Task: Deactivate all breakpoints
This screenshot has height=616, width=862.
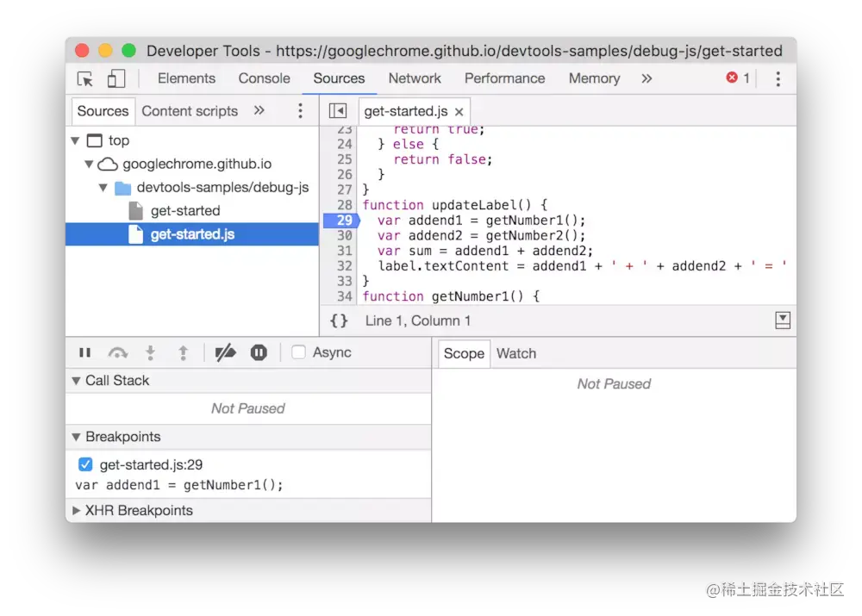Action: coord(225,352)
